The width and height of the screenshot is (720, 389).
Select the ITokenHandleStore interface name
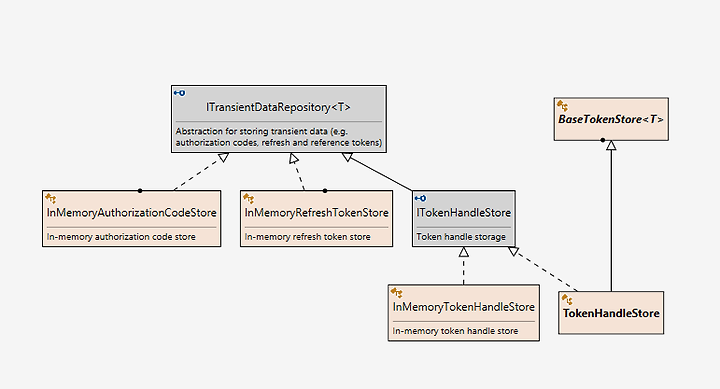pos(464,213)
